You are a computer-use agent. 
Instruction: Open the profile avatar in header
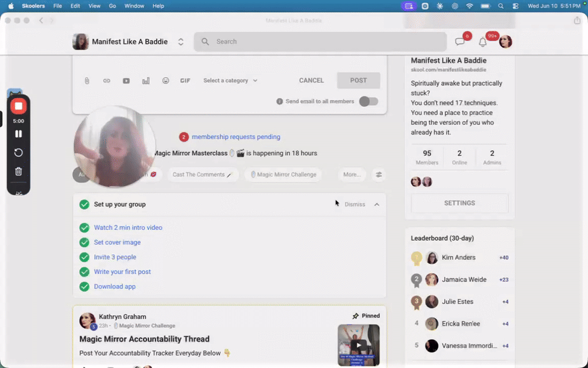[x=505, y=41]
